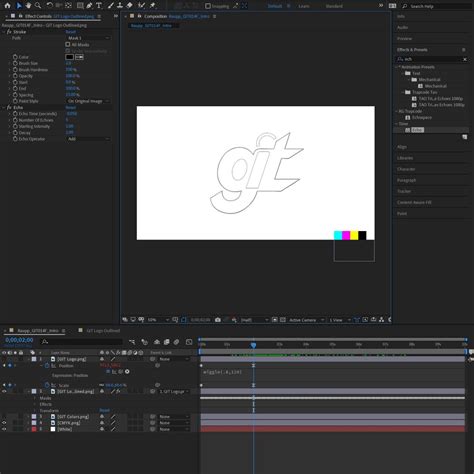
Task: Hide the White layer eye icon
Action: [4, 429]
